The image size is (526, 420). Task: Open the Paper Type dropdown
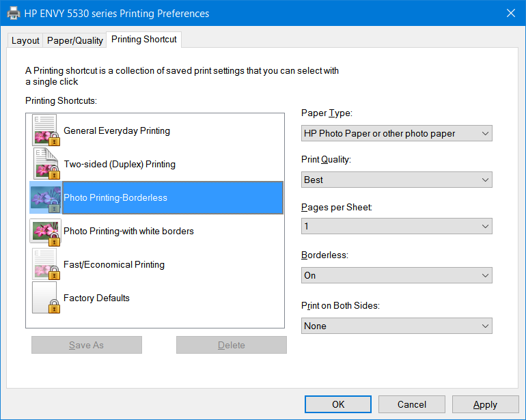coord(396,133)
